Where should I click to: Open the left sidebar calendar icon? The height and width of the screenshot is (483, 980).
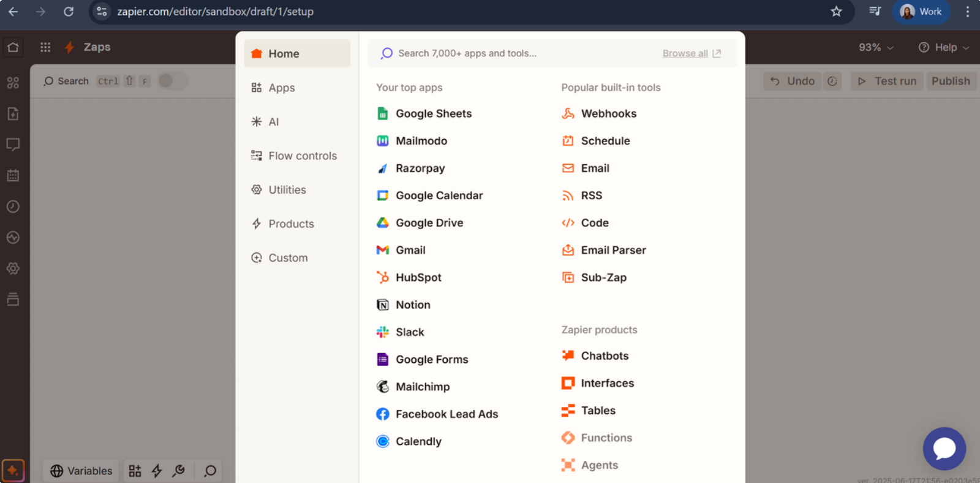pos(13,175)
